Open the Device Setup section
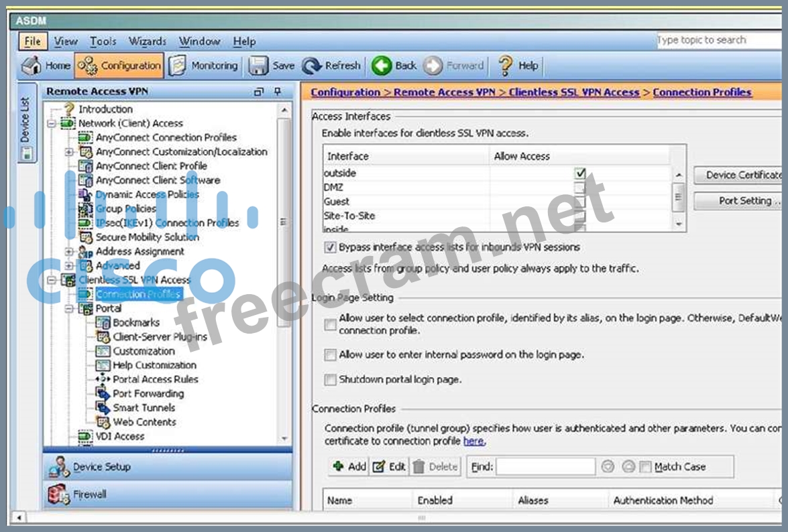The image size is (788, 532). pyautogui.click(x=60, y=466)
